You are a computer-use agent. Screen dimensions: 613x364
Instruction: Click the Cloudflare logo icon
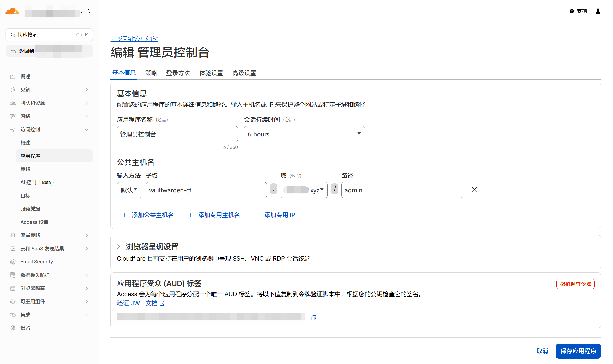click(x=12, y=11)
